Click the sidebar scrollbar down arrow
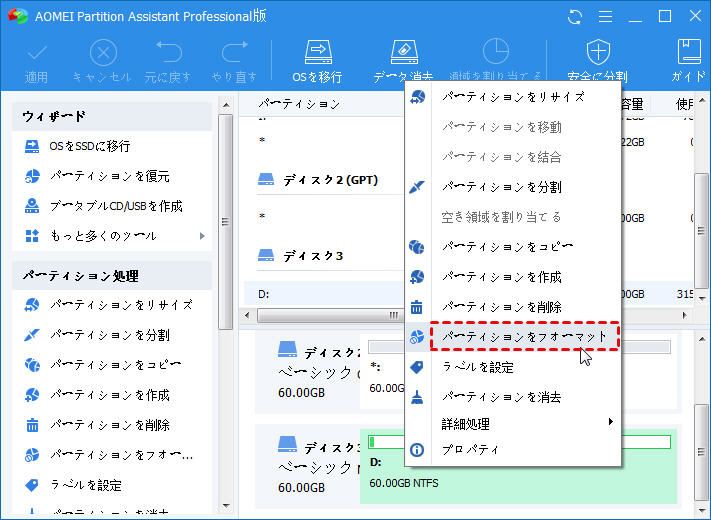This screenshot has width=711, height=520. click(226, 506)
